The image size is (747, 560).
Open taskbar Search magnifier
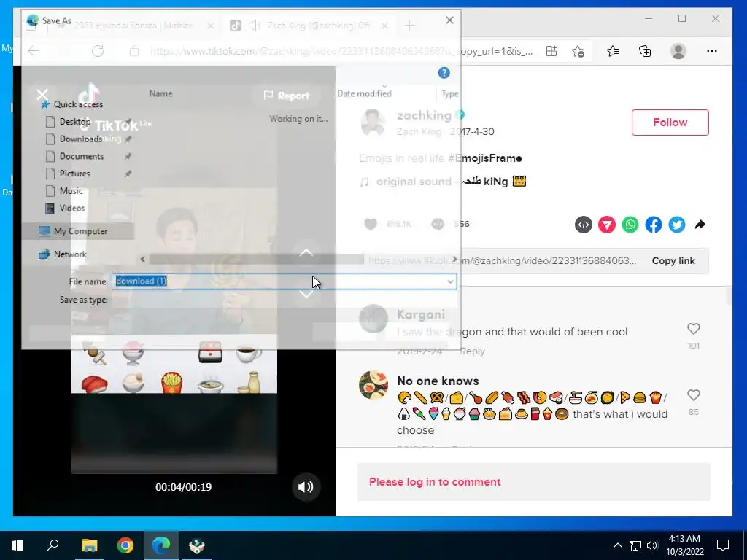(53, 545)
